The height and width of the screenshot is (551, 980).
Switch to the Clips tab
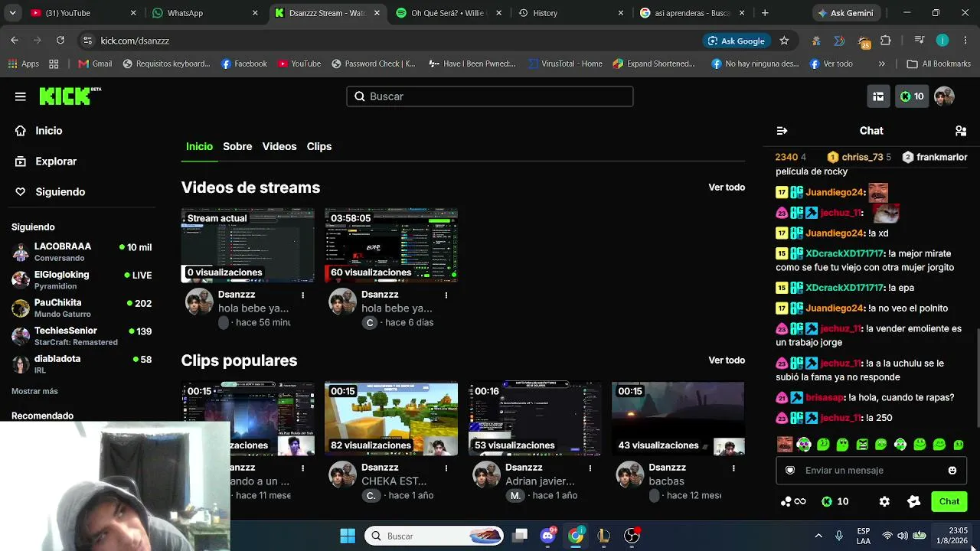click(x=319, y=146)
